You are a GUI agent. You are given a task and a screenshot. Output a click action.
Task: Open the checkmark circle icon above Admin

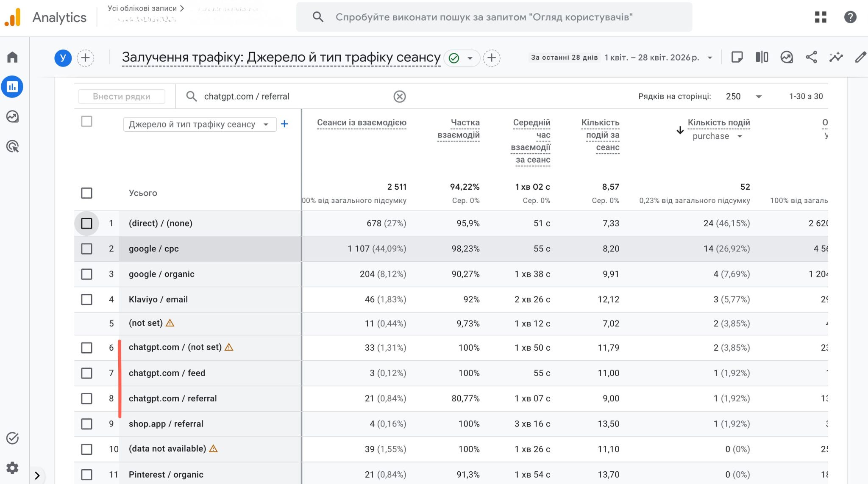pyautogui.click(x=12, y=438)
